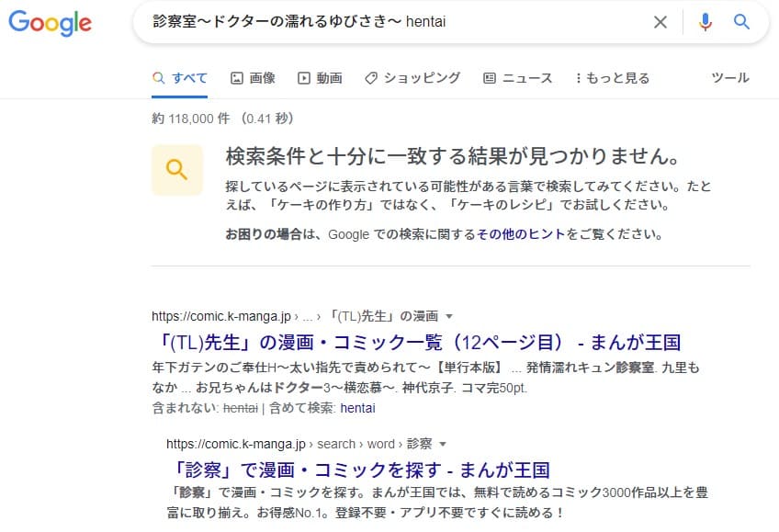Open the 画像 images tab
This screenshot has width=779, height=532.
coord(253,78)
